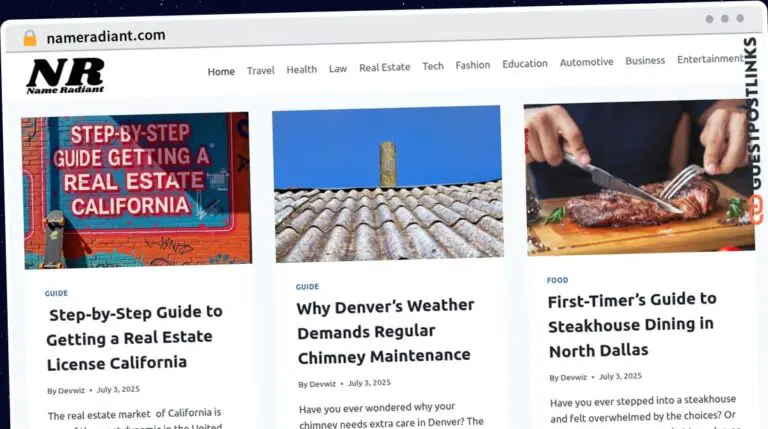Choose Fashion in the navigation bar
This screenshot has width=768, height=429.
pos(473,65)
